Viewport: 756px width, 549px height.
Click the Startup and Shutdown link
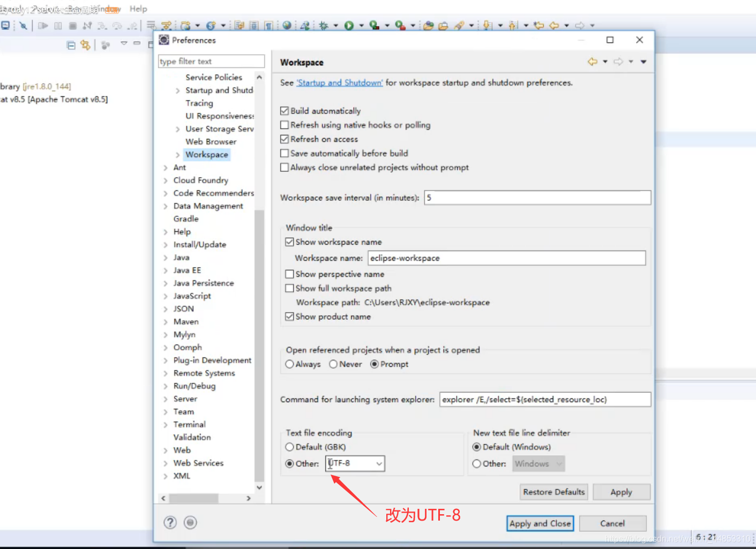[x=340, y=83]
